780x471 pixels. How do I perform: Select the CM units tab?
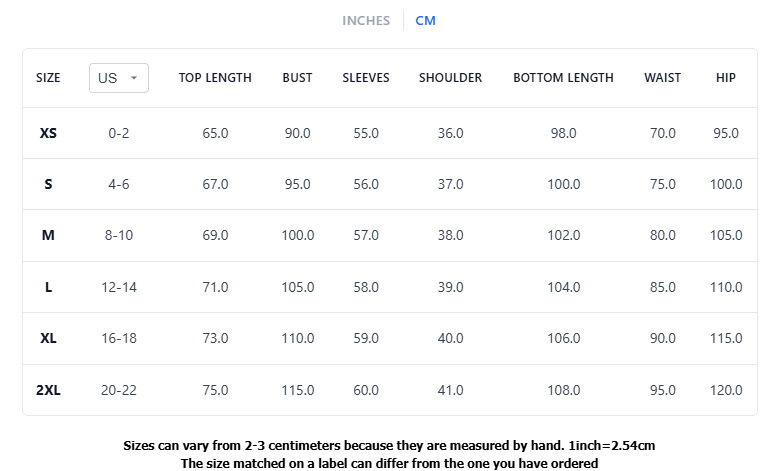point(425,20)
